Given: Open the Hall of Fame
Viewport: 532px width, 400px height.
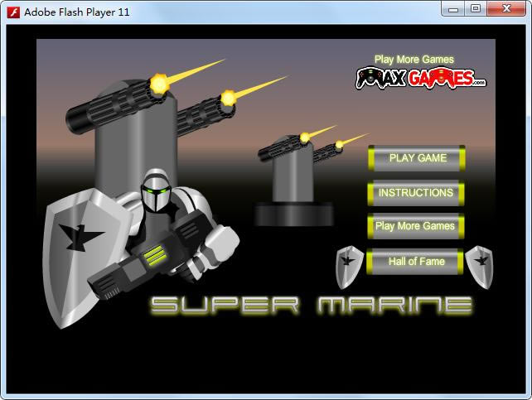Looking at the screenshot, I should 415,261.
